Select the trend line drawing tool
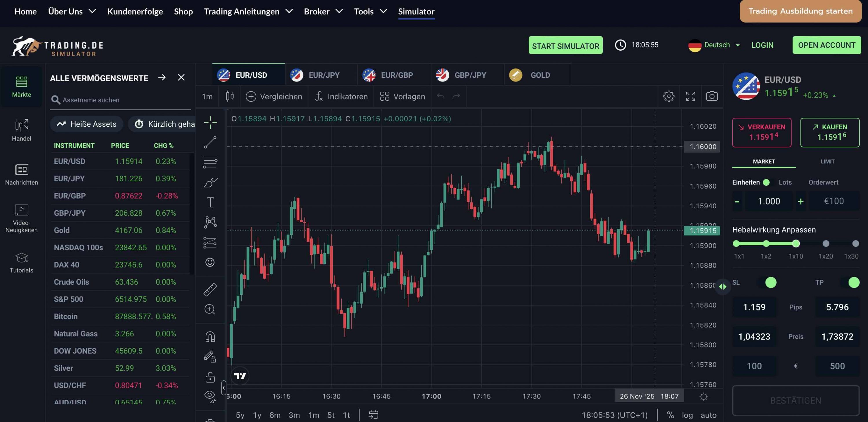868x422 pixels. point(210,143)
